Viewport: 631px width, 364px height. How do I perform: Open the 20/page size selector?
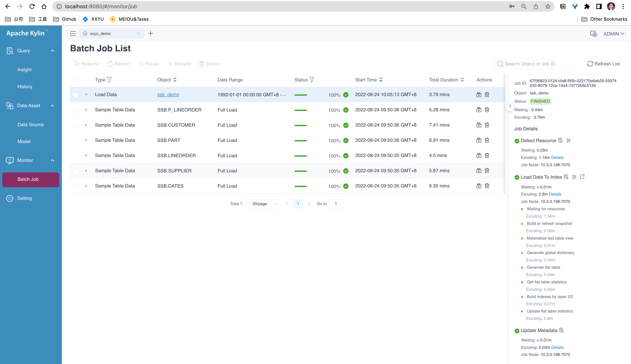coord(262,204)
